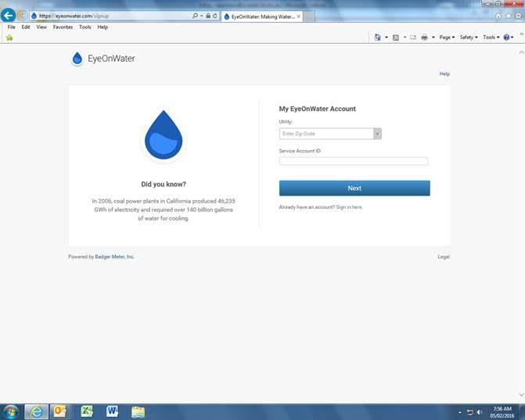The height and width of the screenshot is (420, 525).
Task: Click the Read Mail icon in the command bar
Action: [413, 38]
